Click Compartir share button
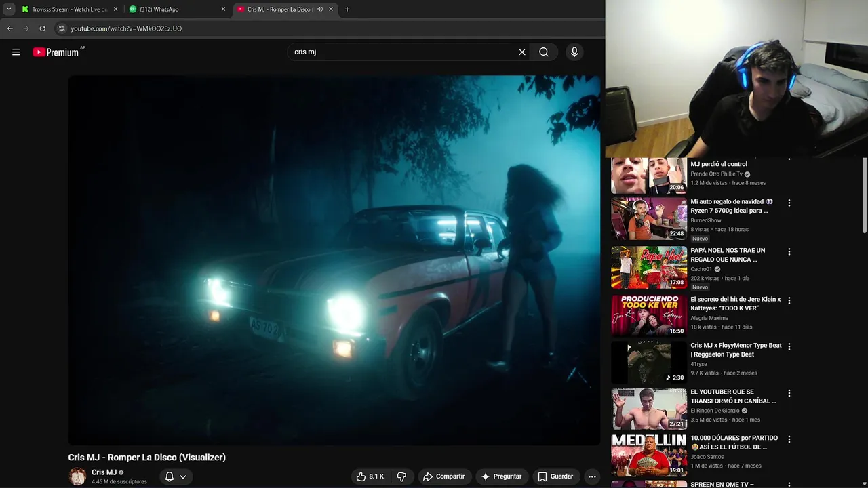 pos(444,476)
